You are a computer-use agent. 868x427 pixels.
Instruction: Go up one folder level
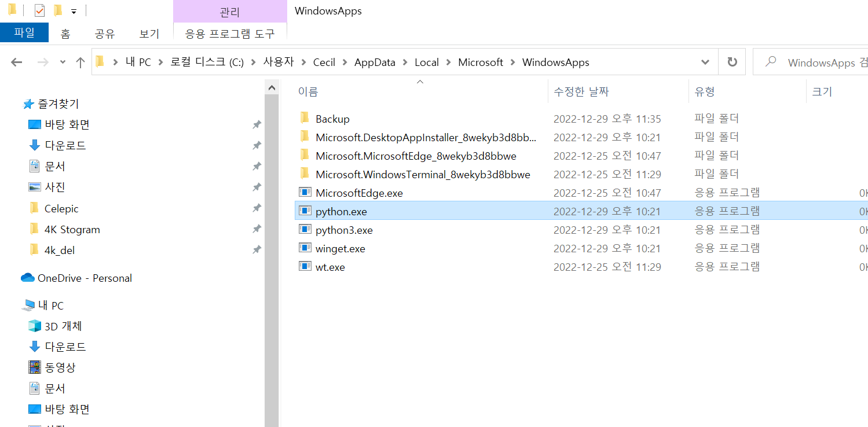click(x=80, y=62)
